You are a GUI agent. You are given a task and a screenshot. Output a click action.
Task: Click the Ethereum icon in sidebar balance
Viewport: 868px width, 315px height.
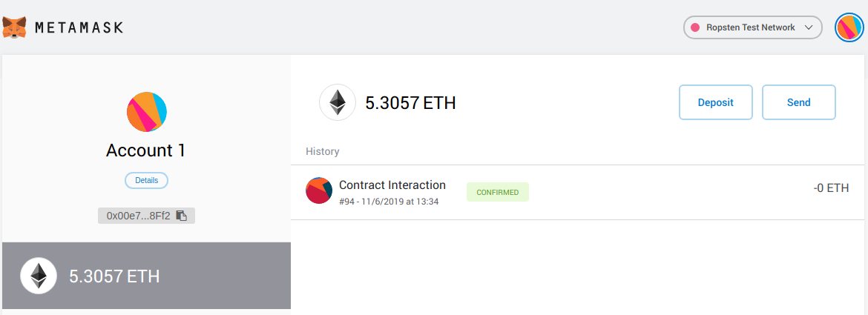[39, 276]
